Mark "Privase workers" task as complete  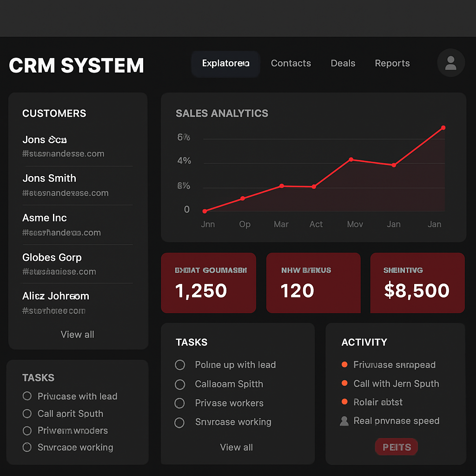(180, 403)
